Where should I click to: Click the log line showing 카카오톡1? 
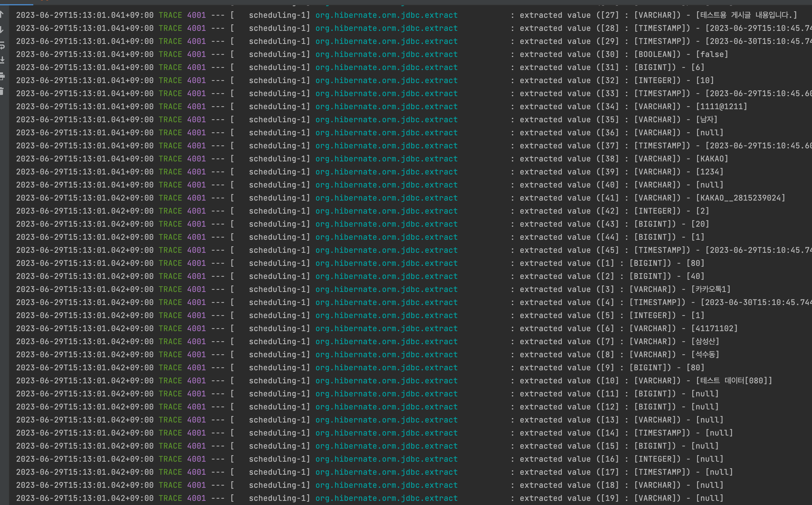tap(711, 289)
